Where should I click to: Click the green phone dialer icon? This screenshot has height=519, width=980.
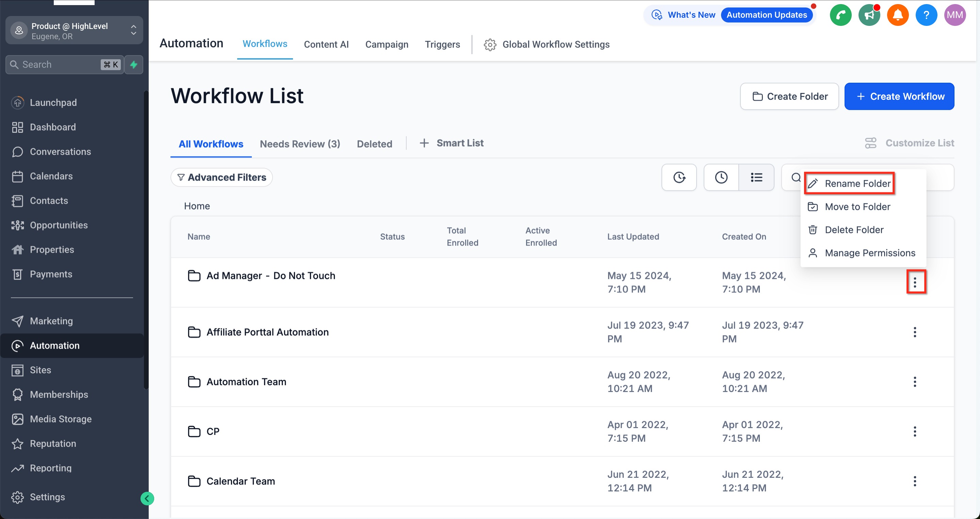840,15
